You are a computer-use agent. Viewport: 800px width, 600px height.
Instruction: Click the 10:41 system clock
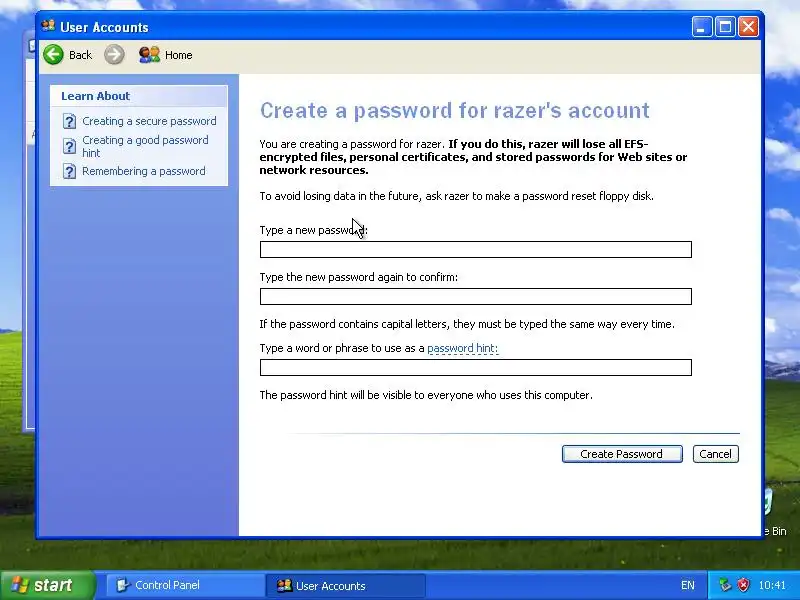click(771, 585)
